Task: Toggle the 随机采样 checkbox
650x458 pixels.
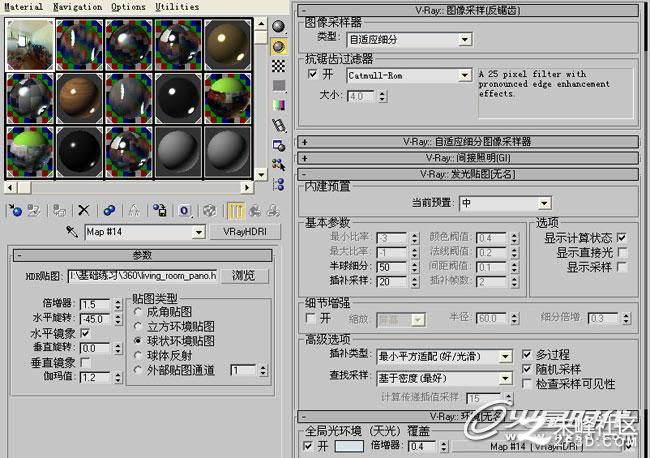Action: coord(526,369)
